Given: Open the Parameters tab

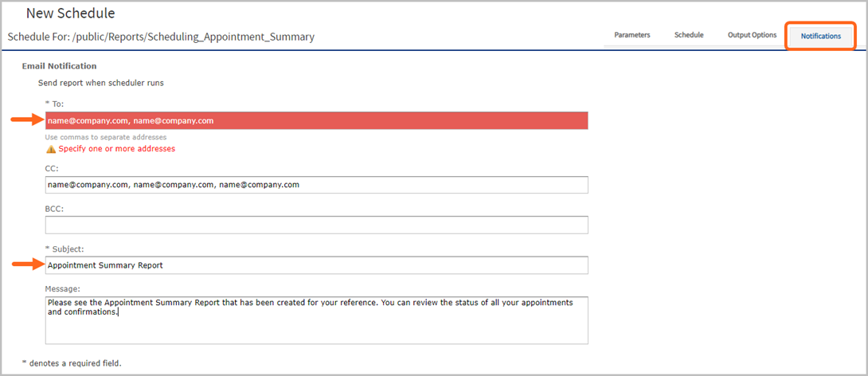Looking at the screenshot, I should (x=632, y=35).
